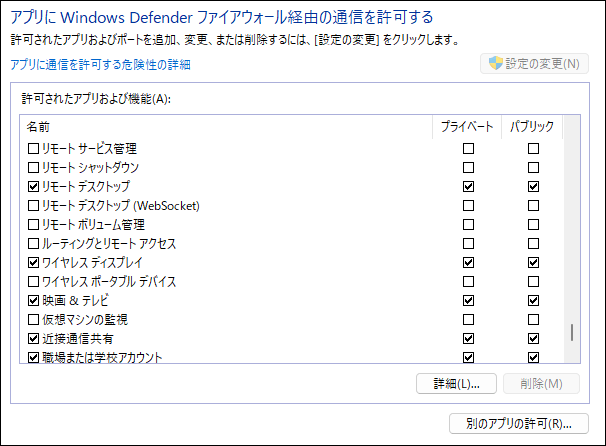Uncheck the リモート デスクトップ name checkbox

click(34, 187)
